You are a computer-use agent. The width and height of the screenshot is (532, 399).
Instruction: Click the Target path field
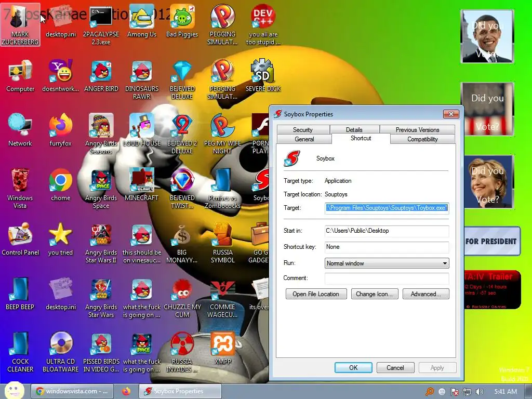(x=387, y=208)
